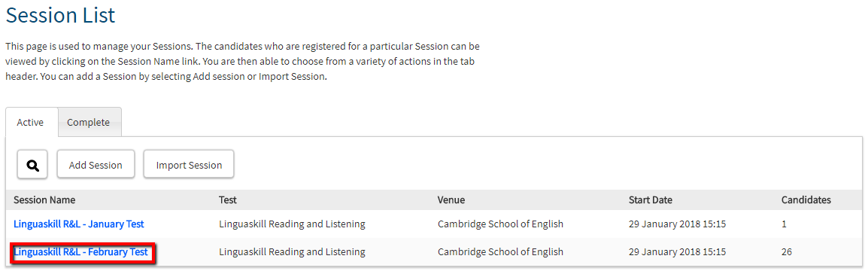Click candidate count 26 in February row
This screenshot has width=868, height=274.
[x=787, y=252]
